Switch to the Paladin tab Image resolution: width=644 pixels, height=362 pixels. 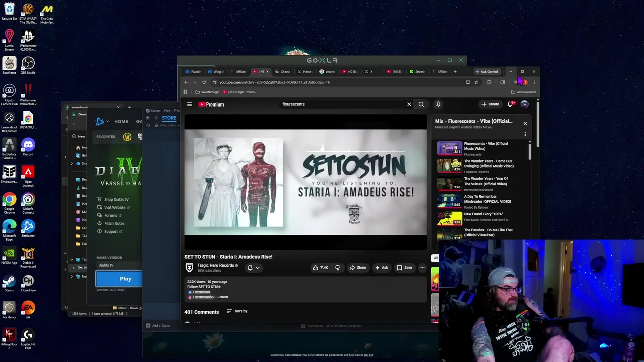[x=193, y=72]
